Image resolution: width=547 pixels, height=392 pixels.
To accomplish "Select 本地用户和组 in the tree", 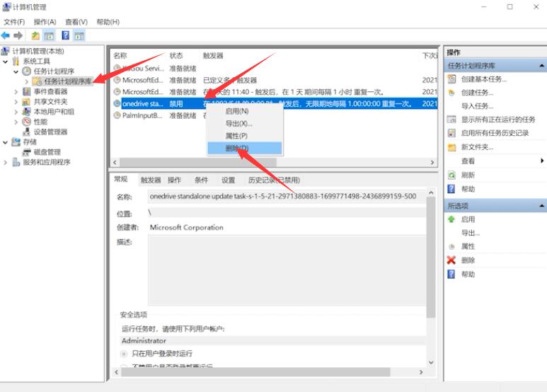I will click(54, 112).
